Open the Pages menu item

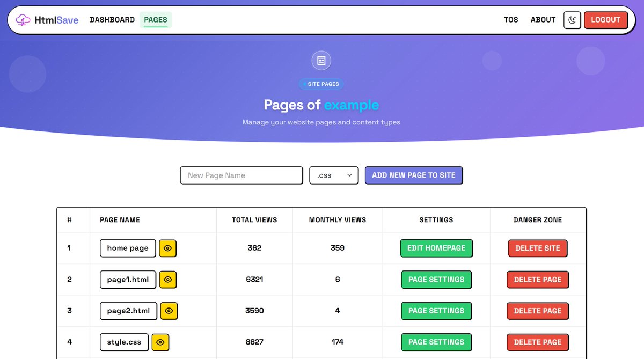[156, 20]
